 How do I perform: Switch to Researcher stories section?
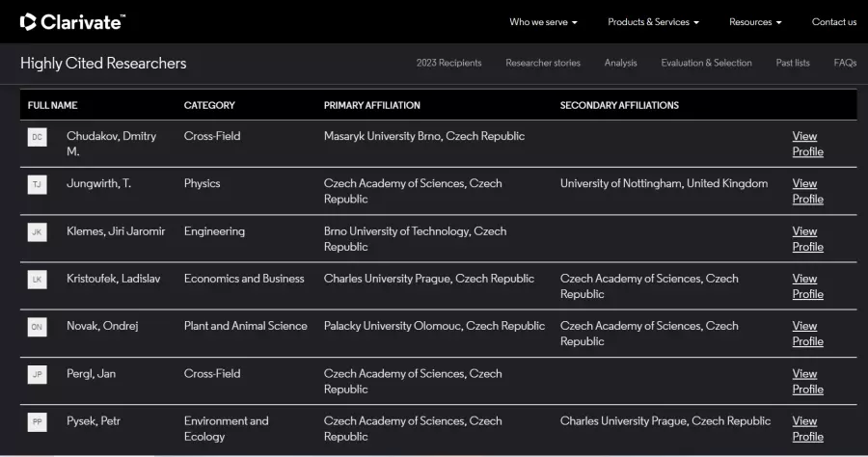pos(543,63)
